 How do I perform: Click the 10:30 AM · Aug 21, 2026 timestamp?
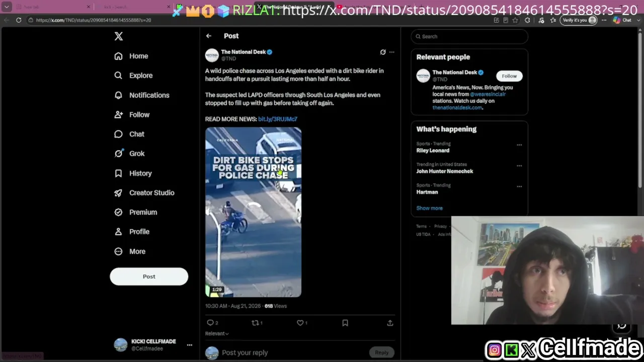tap(233, 306)
